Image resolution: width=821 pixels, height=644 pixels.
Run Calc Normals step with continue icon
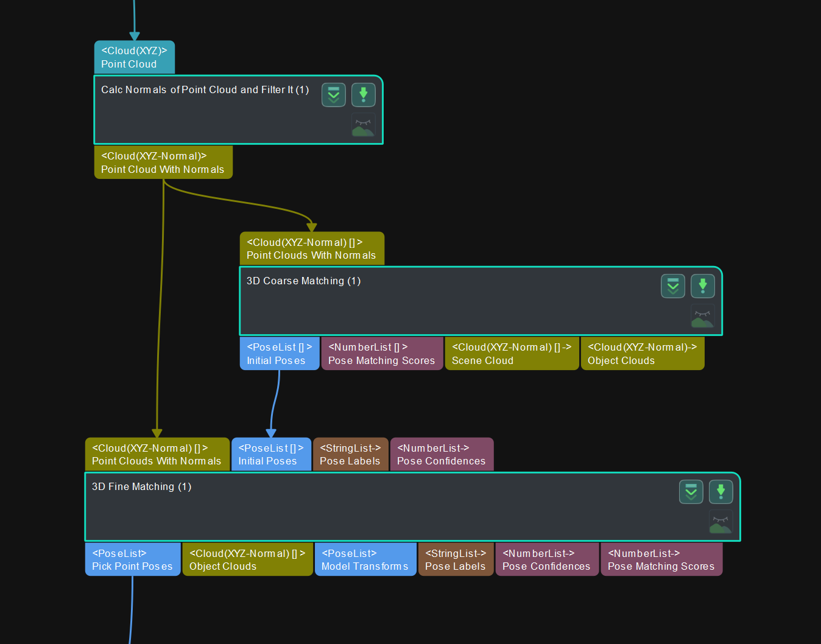coord(333,94)
